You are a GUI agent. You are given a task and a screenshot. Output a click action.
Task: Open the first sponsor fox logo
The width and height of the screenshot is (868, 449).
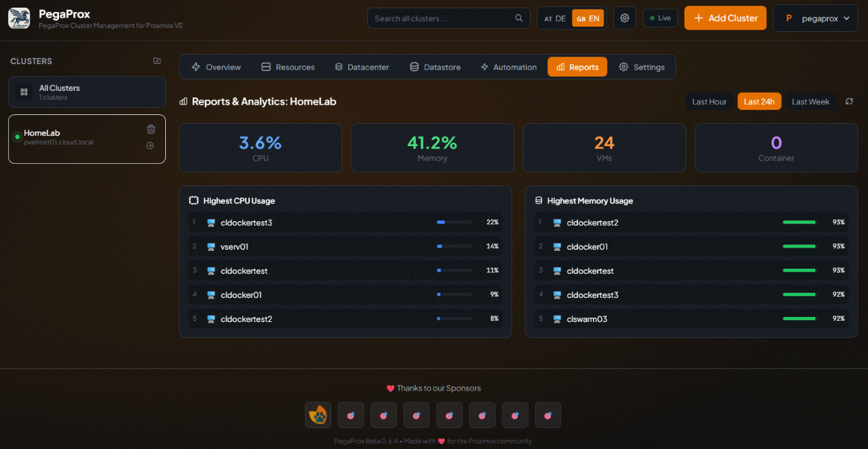click(318, 415)
